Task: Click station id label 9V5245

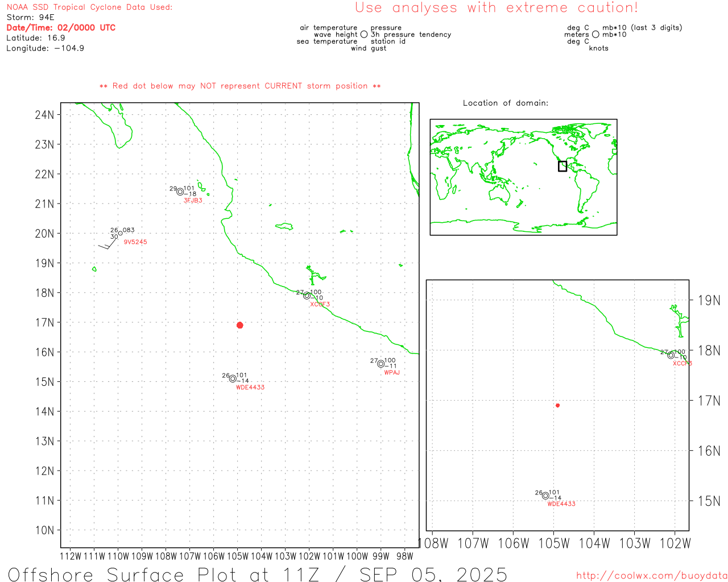Action: coord(135,242)
